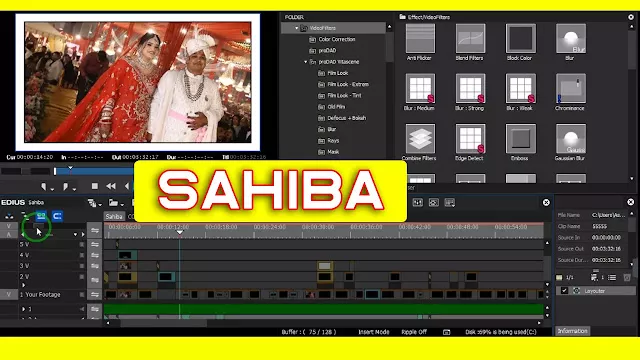640x360 pixels.
Task: Select the Blur : Strong preset icon
Action: pos(470,88)
